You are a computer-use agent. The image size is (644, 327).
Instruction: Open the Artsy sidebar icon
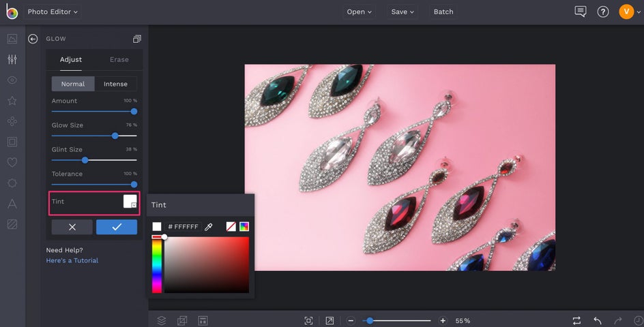point(12,121)
